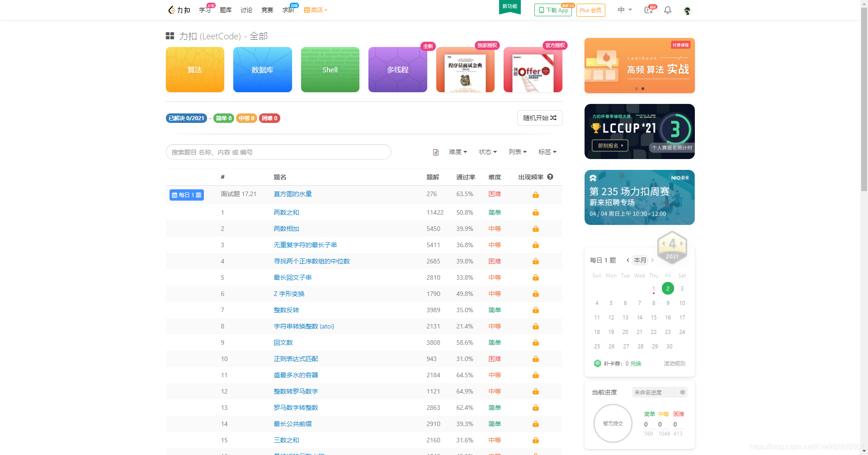Click the lock icon for 两数相加
The width and height of the screenshot is (868, 455).
tap(536, 229)
